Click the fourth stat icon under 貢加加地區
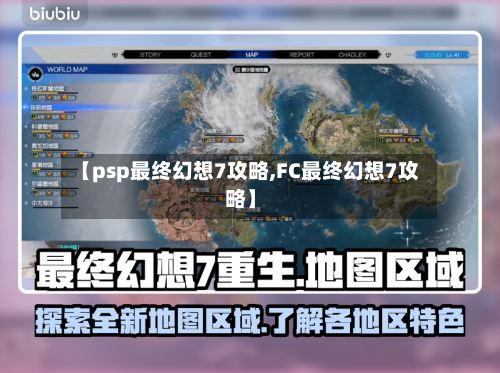 (80, 155)
